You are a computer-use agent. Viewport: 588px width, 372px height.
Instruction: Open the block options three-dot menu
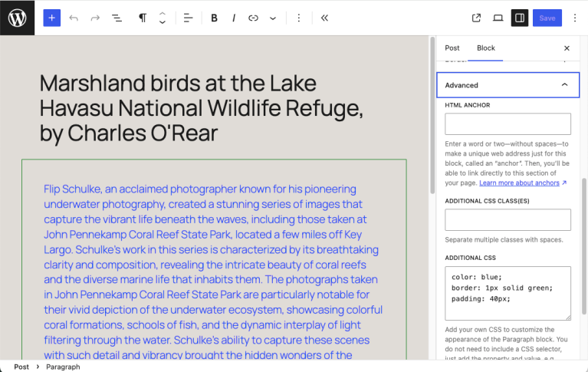[x=298, y=18]
